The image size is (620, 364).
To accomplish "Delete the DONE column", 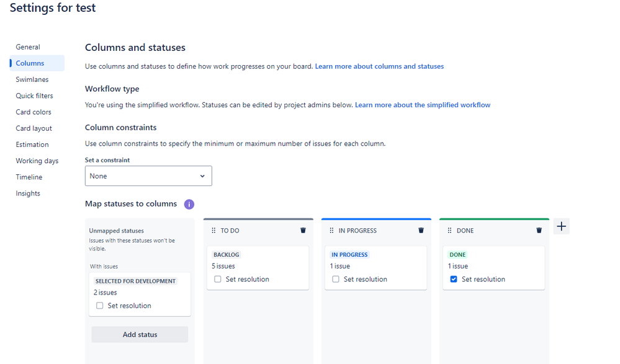I will [539, 231].
